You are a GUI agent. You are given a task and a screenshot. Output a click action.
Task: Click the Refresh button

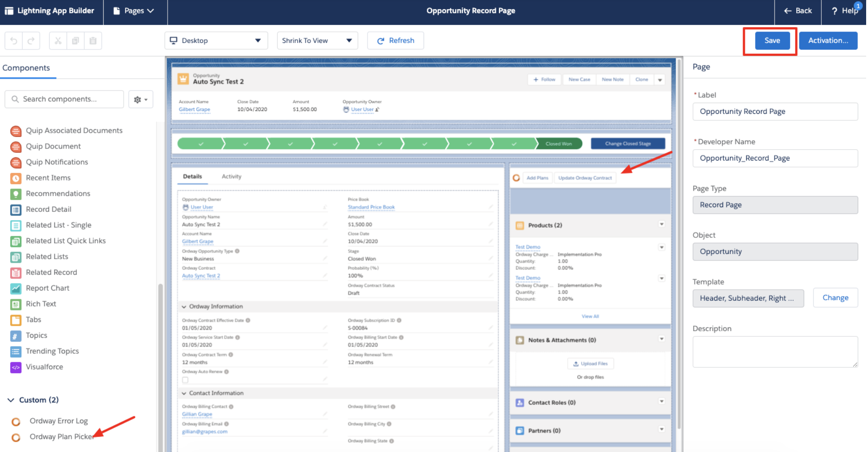coord(395,41)
